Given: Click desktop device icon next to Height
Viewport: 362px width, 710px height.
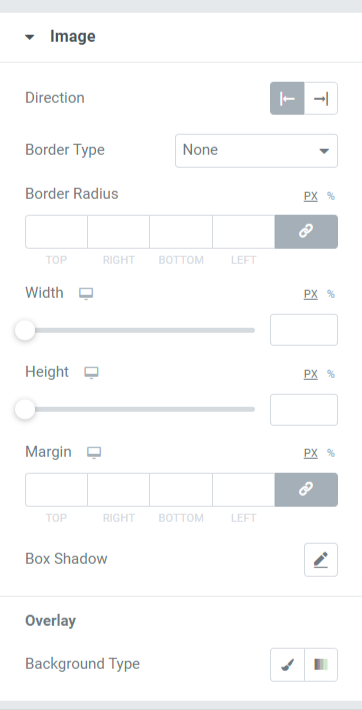Looking at the screenshot, I should tap(92, 373).
